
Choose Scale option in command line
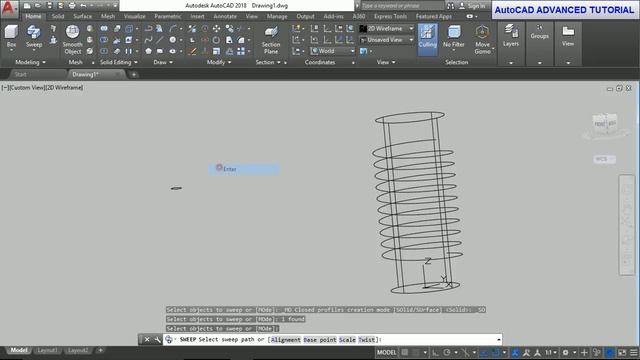pos(347,340)
